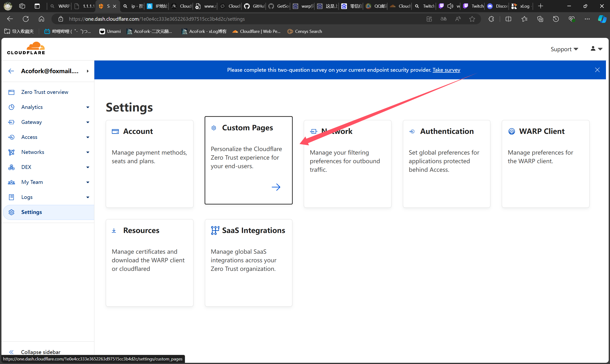This screenshot has height=364, width=610.
Task: Open the Resources card
Action: click(150, 263)
